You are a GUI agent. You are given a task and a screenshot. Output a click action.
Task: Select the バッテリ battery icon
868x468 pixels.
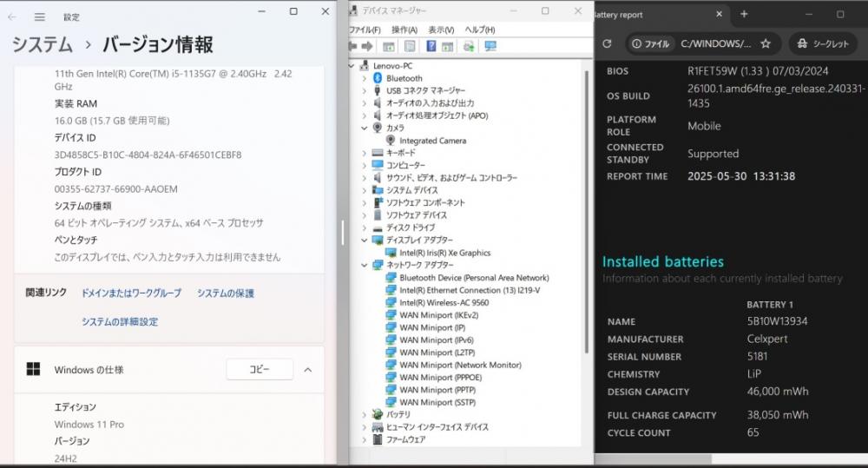[x=378, y=414]
